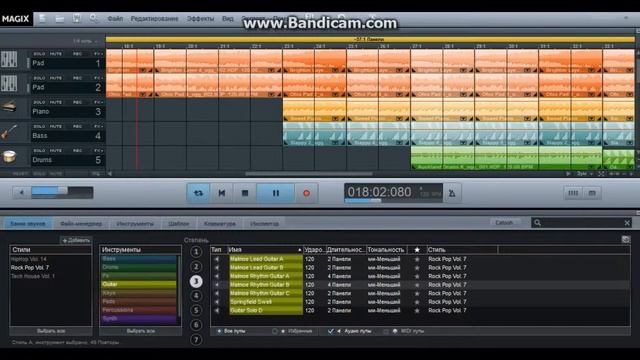This screenshot has width=640, height=360.
Task: Open the 'Редактирование' menu
Action: pyautogui.click(x=154, y=19)
